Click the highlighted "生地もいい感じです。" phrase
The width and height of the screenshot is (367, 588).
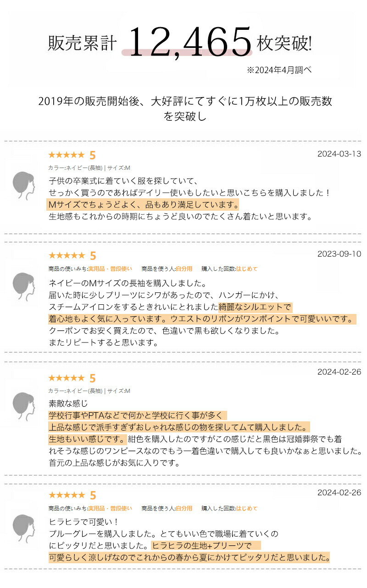point(87,439)
